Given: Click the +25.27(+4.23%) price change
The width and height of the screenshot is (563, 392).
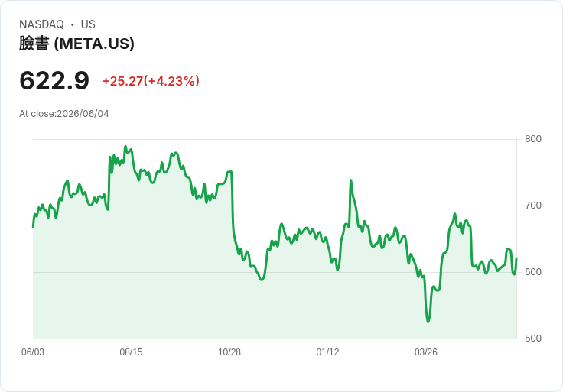Looking at the screenshot, I should tap(151, 81).
